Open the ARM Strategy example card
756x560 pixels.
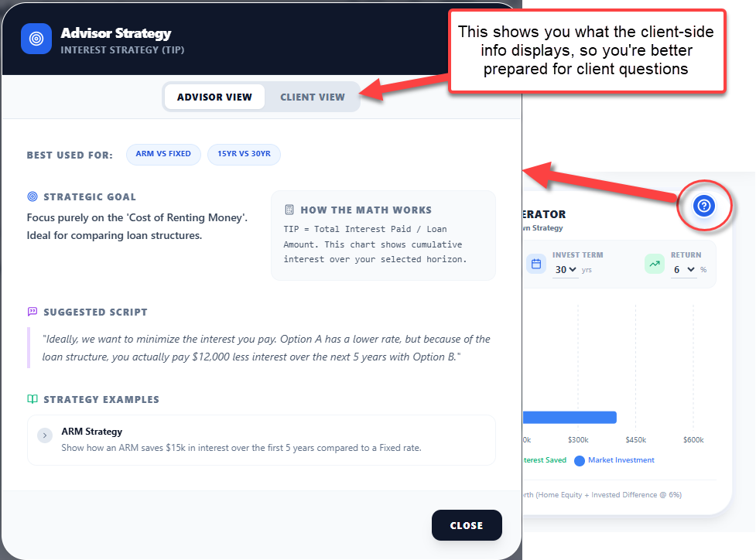point(262,439)
